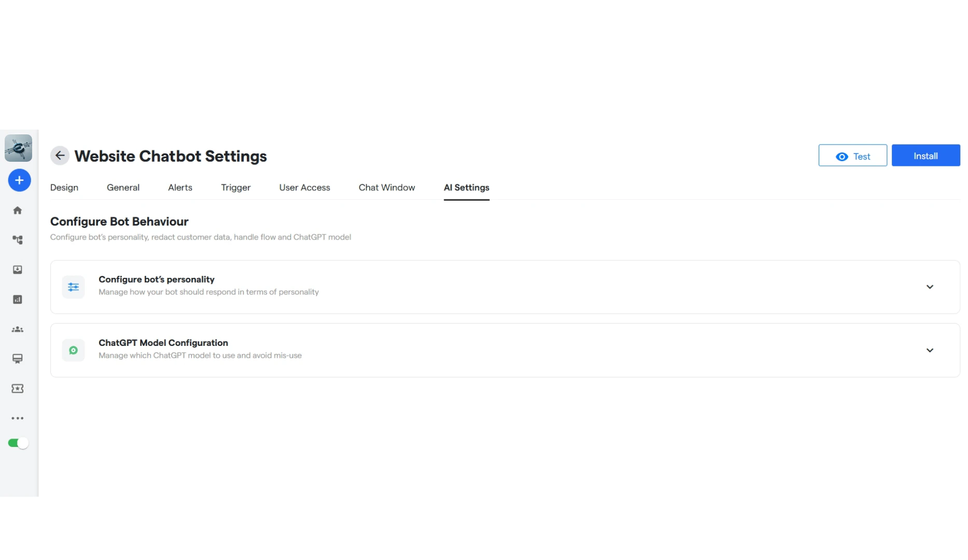Click the blue Install button
The width and height of the screenshot is (968, 560).
(925, 156)
